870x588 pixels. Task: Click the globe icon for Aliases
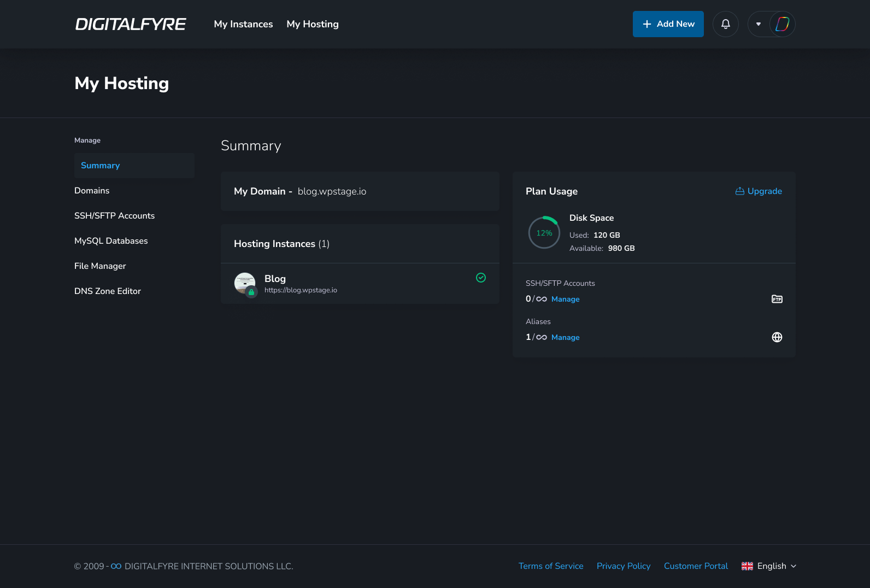click(x=777, y=337)
